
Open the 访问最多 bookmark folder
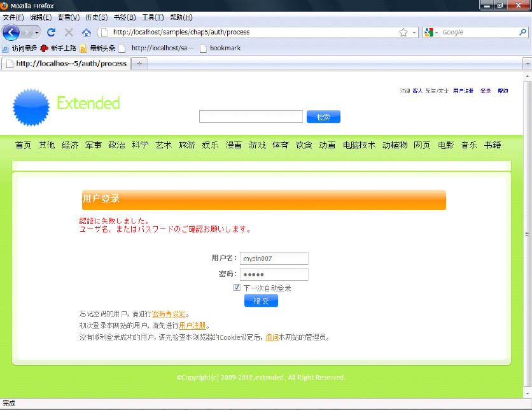click(x=19, y=48)
